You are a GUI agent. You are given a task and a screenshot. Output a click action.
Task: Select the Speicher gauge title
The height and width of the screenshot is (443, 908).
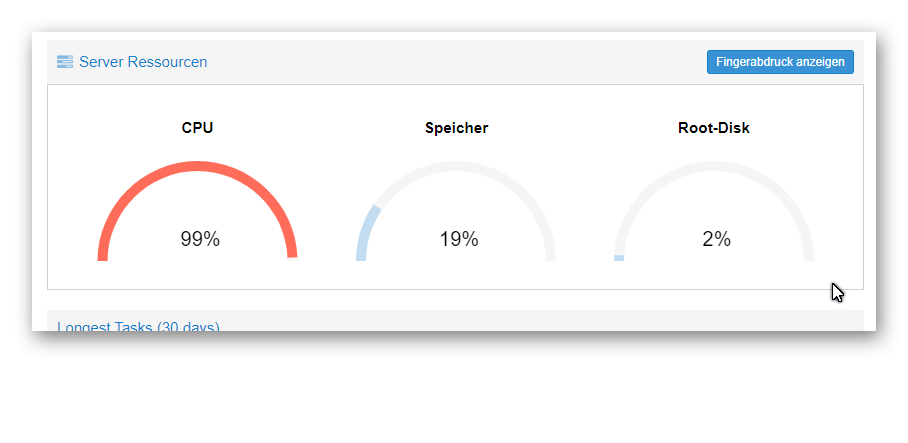click(x=456, y=128)
